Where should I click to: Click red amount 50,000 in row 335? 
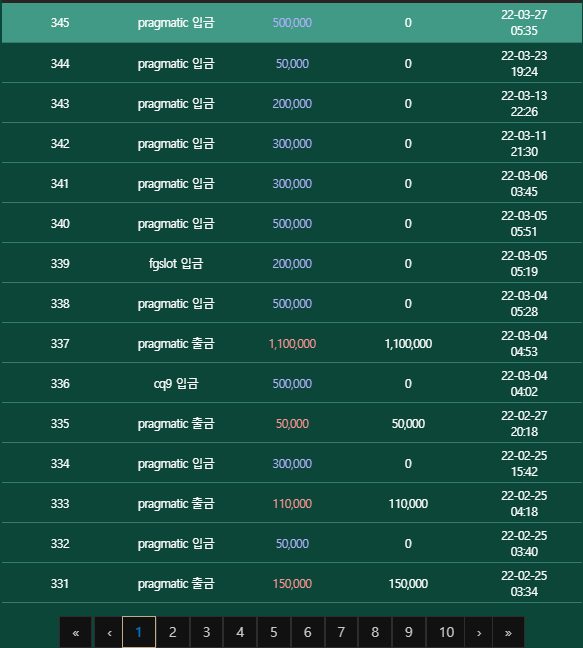292,424
